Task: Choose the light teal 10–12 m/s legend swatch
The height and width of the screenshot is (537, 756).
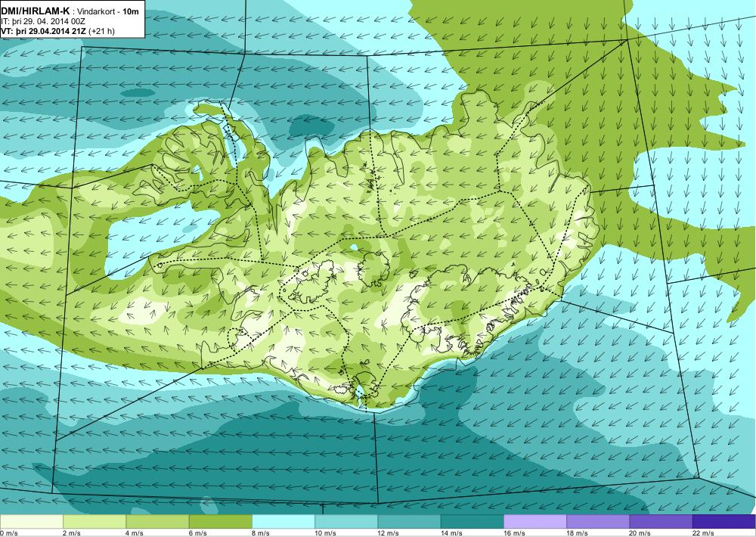Action: pos(346,522)
